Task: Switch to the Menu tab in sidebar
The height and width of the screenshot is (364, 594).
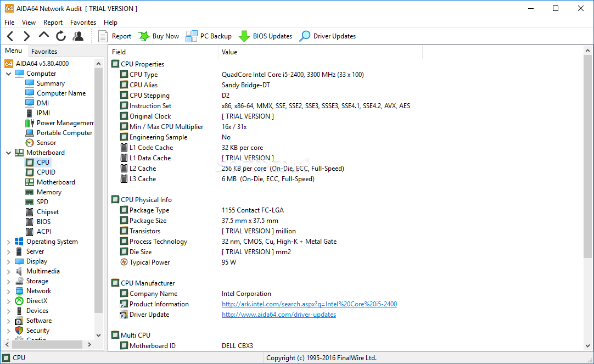Action: point(14,51)
